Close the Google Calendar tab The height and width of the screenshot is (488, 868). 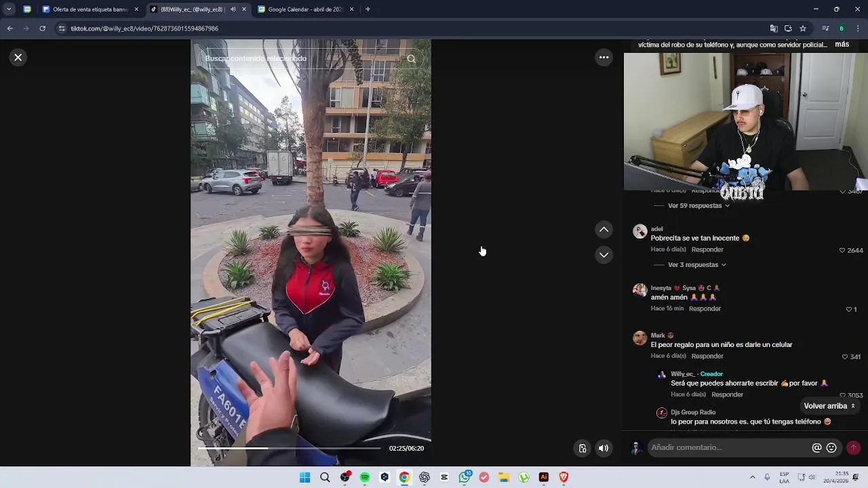click(351, 9)
